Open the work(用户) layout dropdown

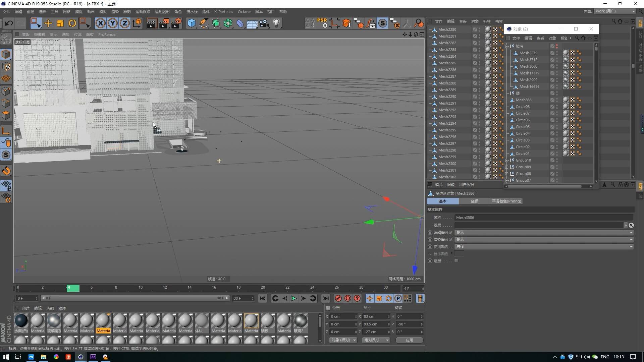(x=614, y=11)
